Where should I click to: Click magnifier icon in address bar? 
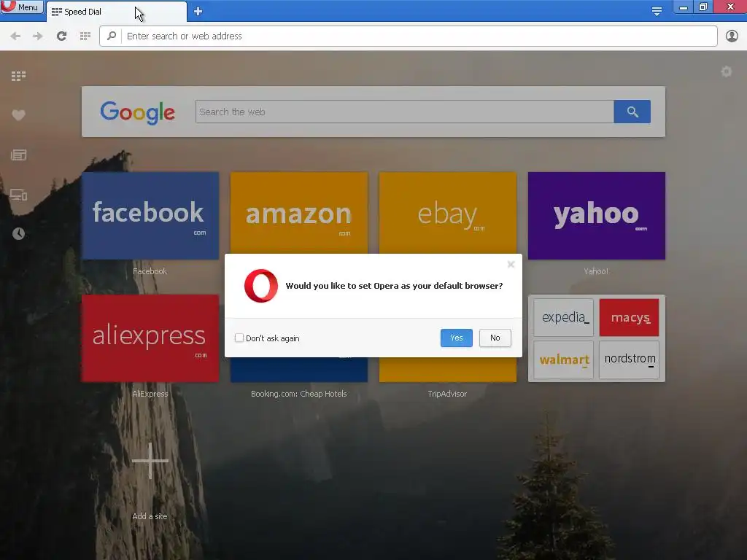click(x=112, y=36)
